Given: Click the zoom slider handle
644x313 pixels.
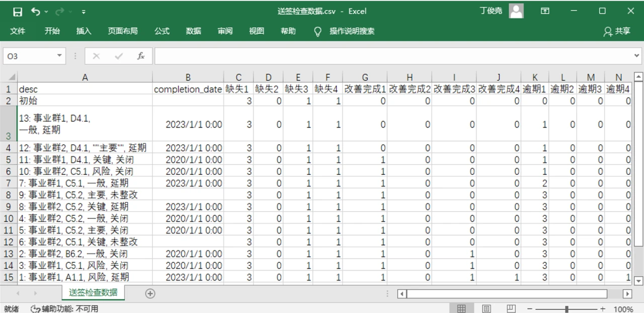Looking at the screenshot, I should pyautogui.click(x=567, y=309).
